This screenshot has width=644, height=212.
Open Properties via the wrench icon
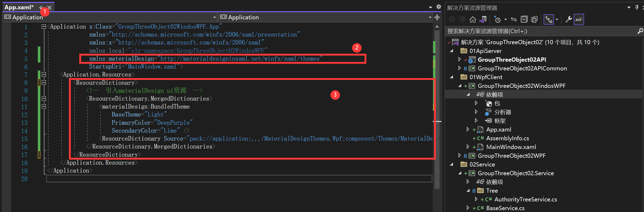point(568,20)
